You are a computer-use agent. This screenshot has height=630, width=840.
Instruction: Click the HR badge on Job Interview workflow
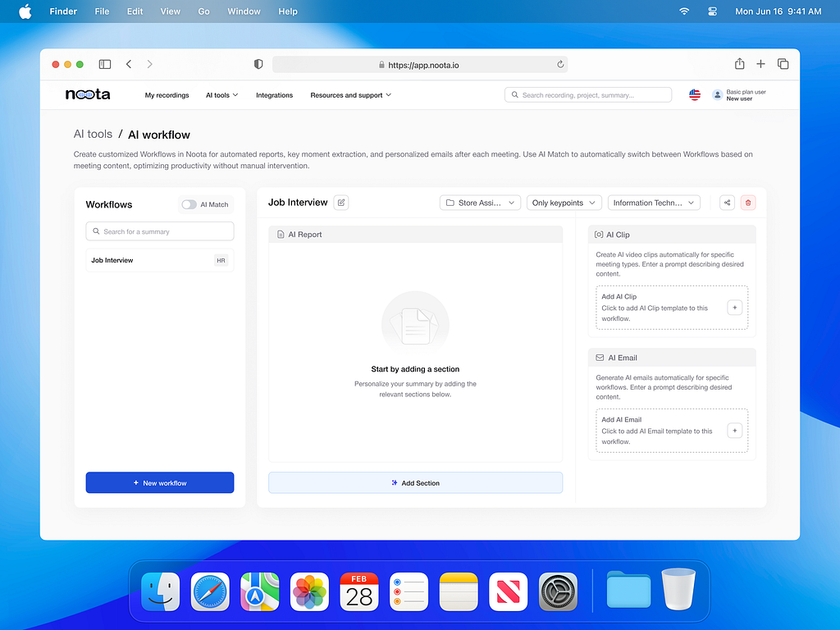pyautogui.click(x=220, y=260)
